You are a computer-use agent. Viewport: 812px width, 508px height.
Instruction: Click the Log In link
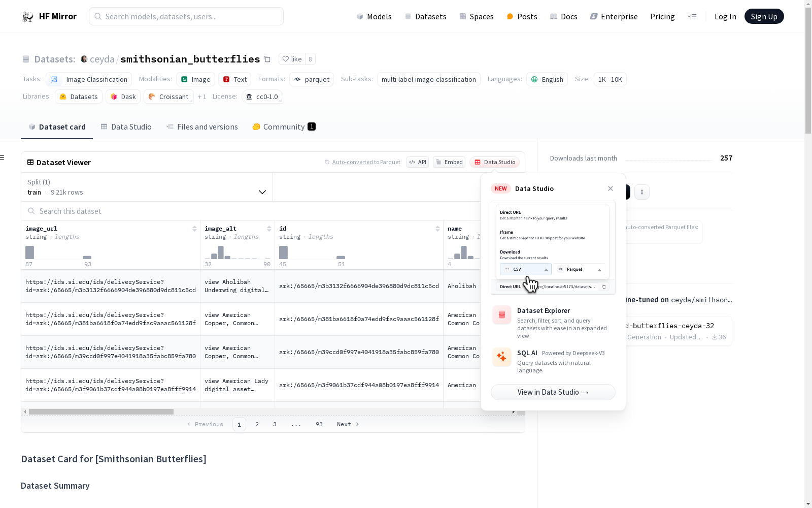pos(725,16)
